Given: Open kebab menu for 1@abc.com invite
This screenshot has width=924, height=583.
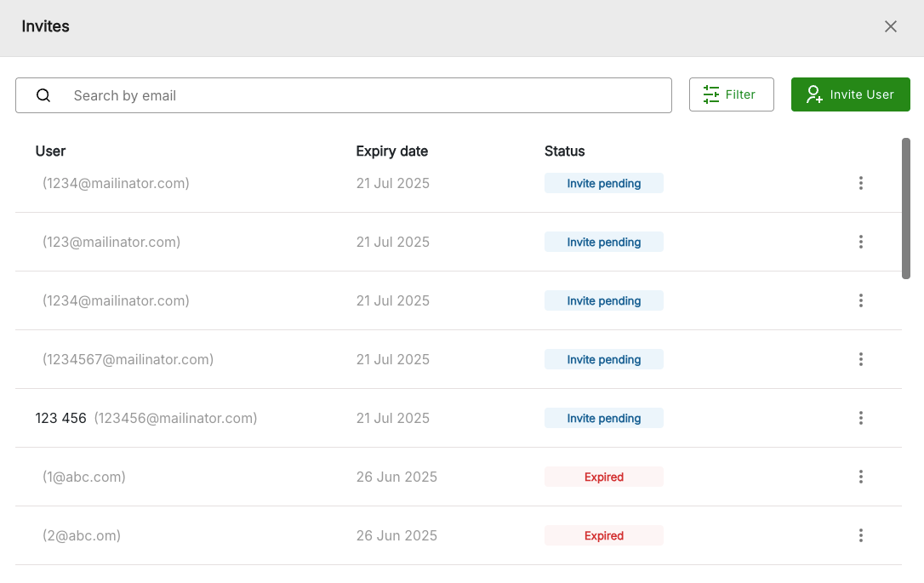Looking at the screenshot, I should click(860, 477).
